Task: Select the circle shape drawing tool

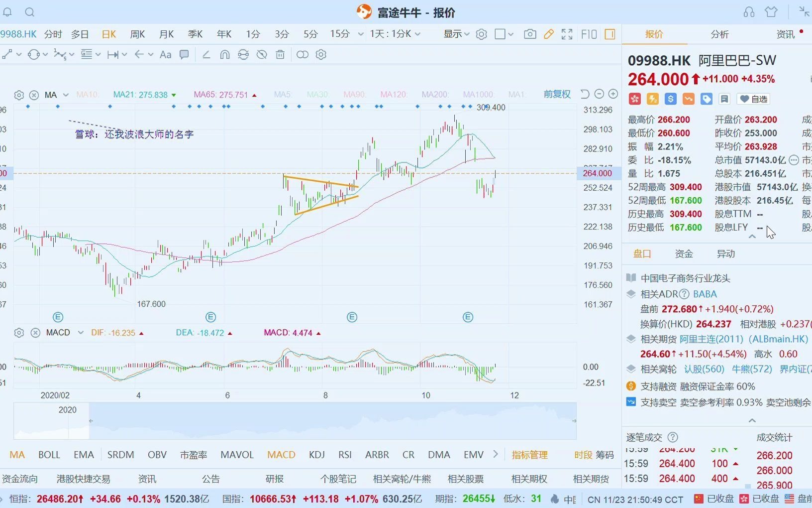Action: click(x=34, y=54)
